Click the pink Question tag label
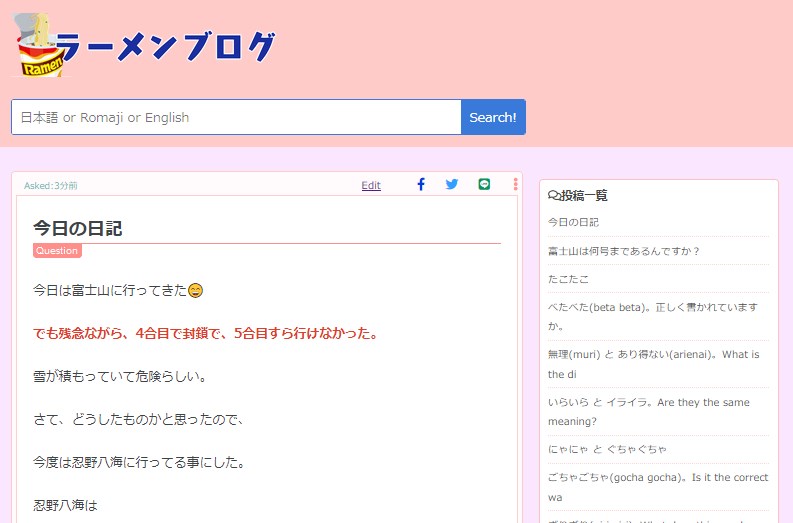793x523 pixels. coord(57,251)
